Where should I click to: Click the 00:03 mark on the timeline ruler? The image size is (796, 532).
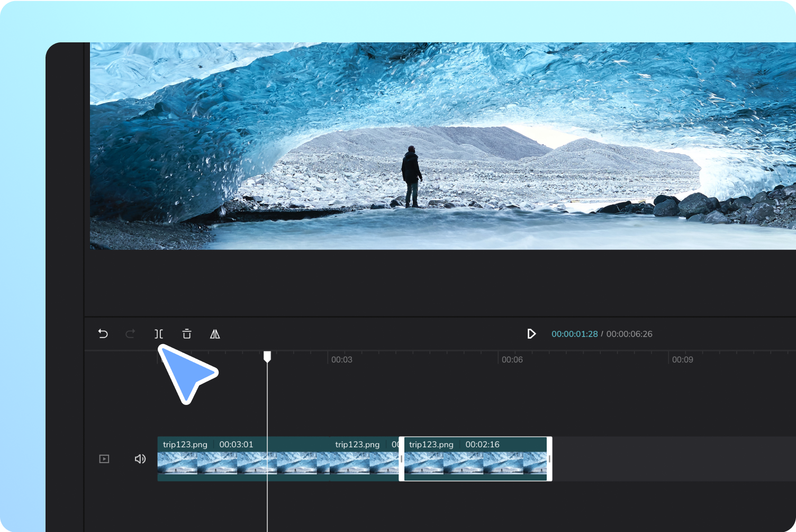point(341,359)
